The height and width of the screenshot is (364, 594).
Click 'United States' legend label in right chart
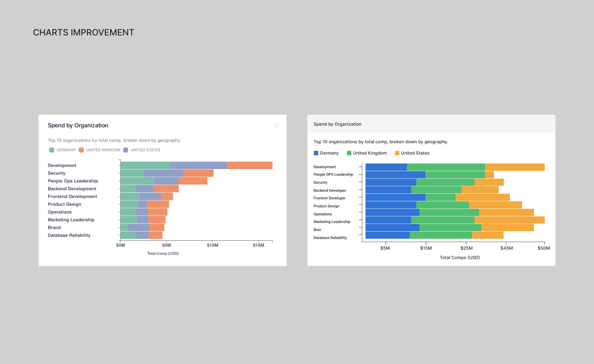[415, 153]
